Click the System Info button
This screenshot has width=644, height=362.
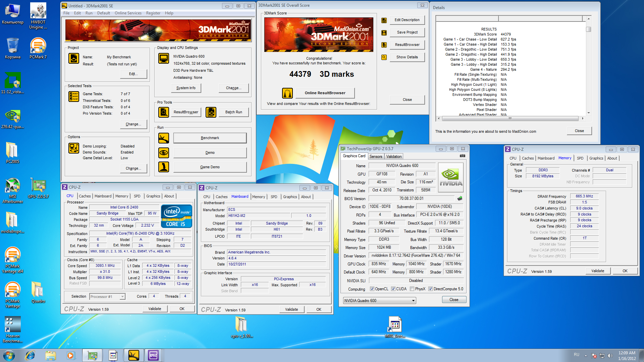pyautogui.click(x=186, y=88)
